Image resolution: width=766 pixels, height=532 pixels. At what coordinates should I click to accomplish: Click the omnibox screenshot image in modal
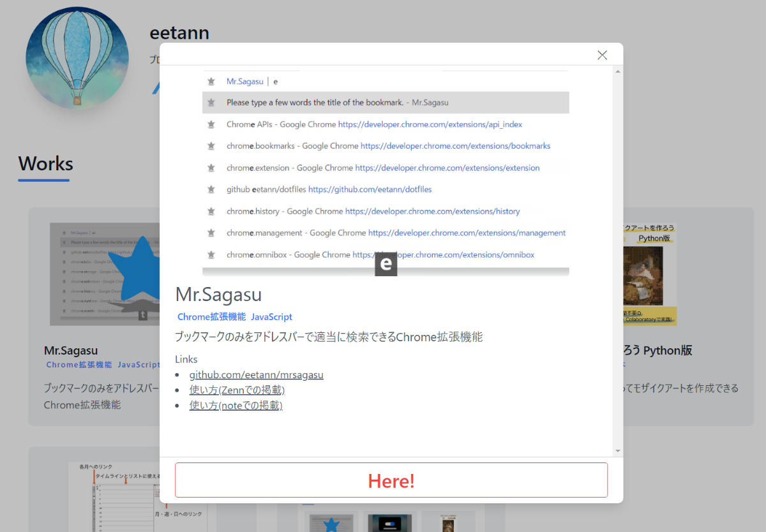tap(386, 174)
